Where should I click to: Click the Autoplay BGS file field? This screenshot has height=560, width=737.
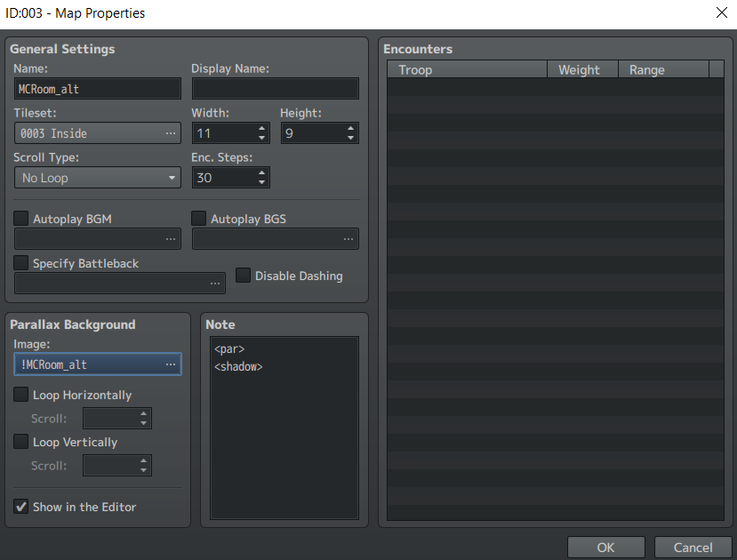pos(276,239)
